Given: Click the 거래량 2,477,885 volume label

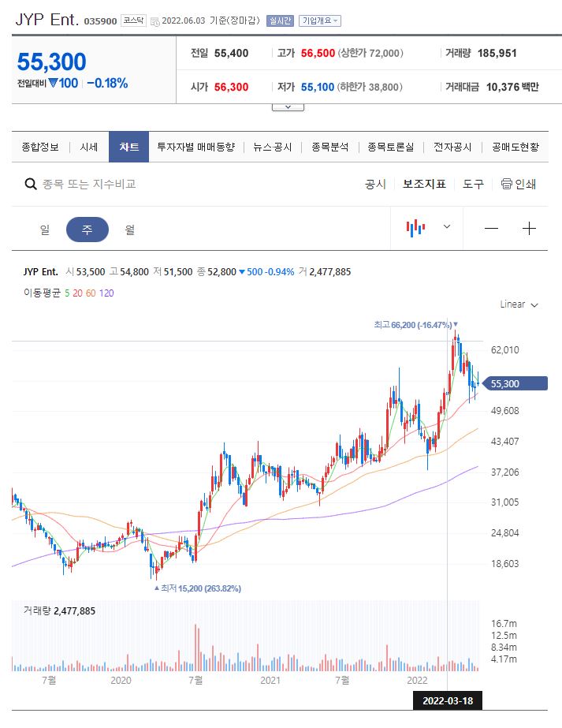Looking at the screenshot, I should coord(59,611).
